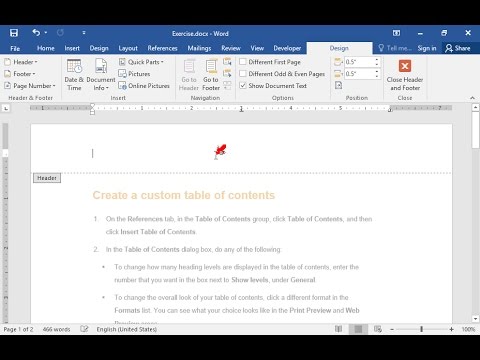Click the vertical scrollbar down arrow
The width and height of the screenshot is (480, 360).
click(476, 319)
